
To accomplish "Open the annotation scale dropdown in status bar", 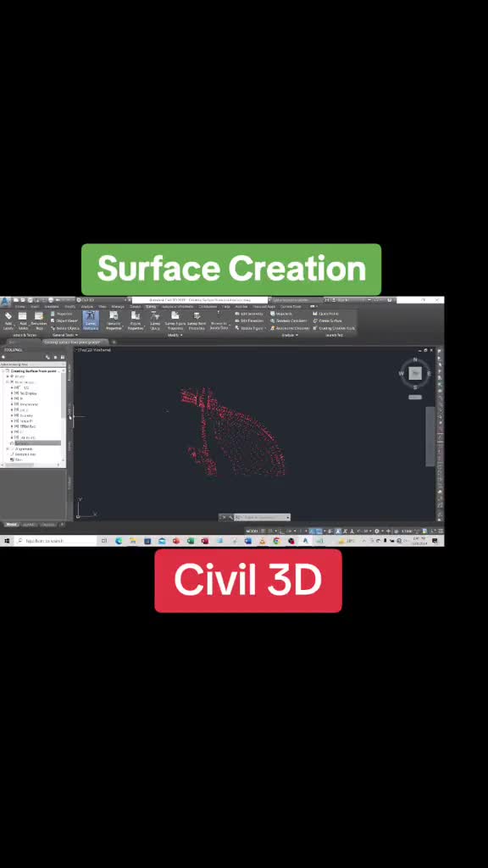I will (408, 531).
